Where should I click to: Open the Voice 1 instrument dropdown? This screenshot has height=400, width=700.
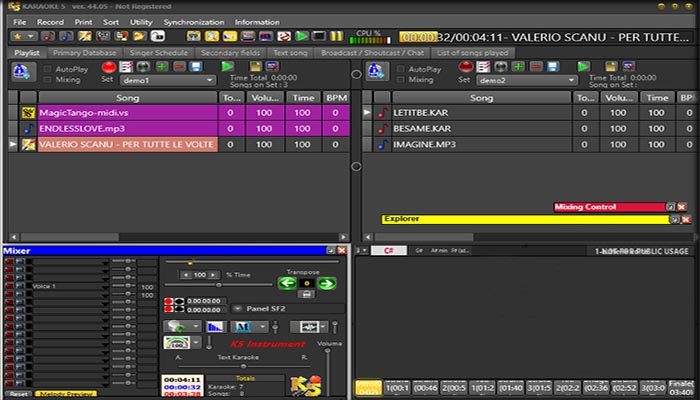[105, 287]
